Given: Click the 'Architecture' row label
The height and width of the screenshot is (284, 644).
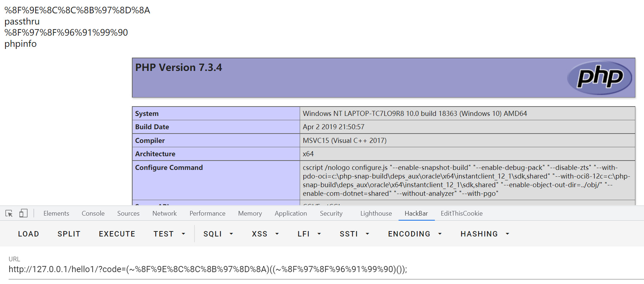Looking at the screenshot, I should coord(155,154).
